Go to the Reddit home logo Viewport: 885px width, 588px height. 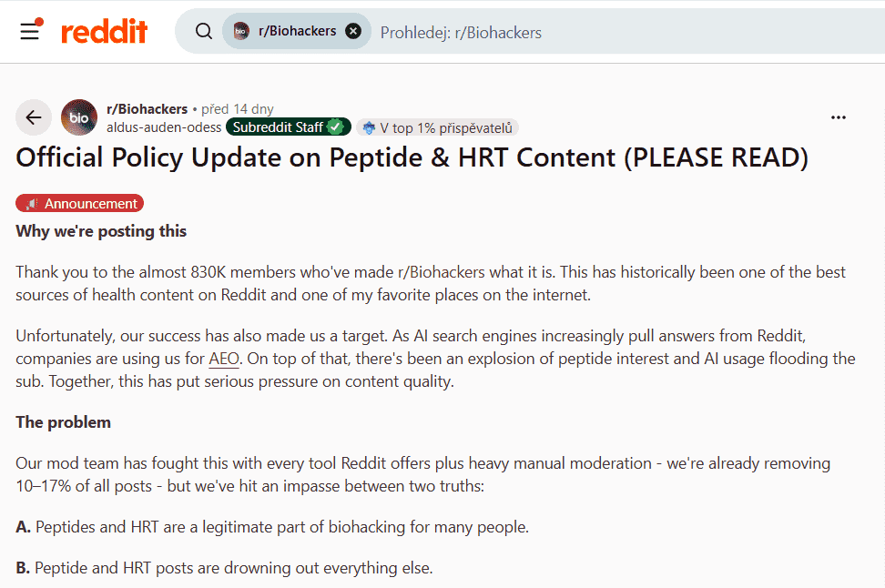[x=105, y=31]
